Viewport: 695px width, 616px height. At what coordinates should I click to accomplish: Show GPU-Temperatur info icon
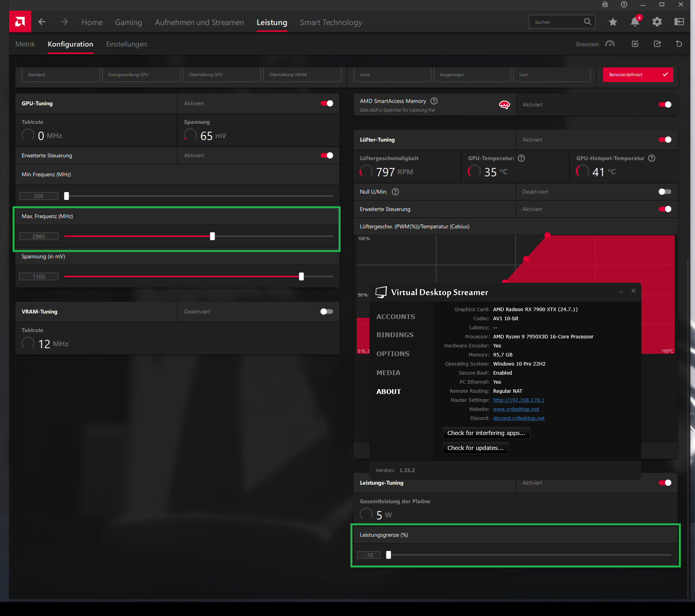coord(521,158)
